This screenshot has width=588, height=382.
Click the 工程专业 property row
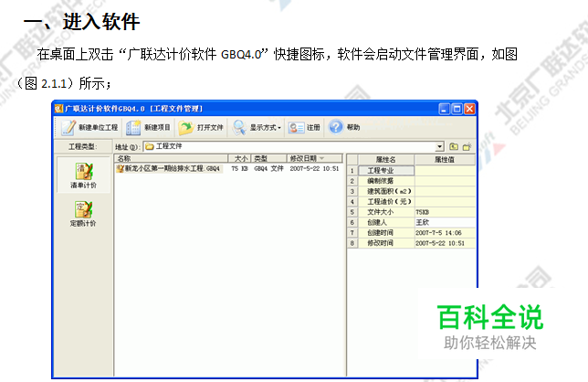pyautogui.click(x=412, y=171)
